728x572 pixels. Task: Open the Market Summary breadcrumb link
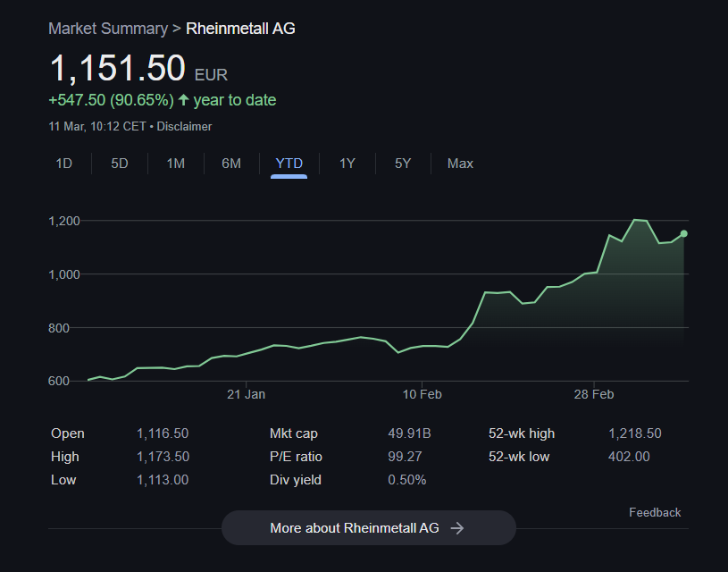(x=108, y=29)
